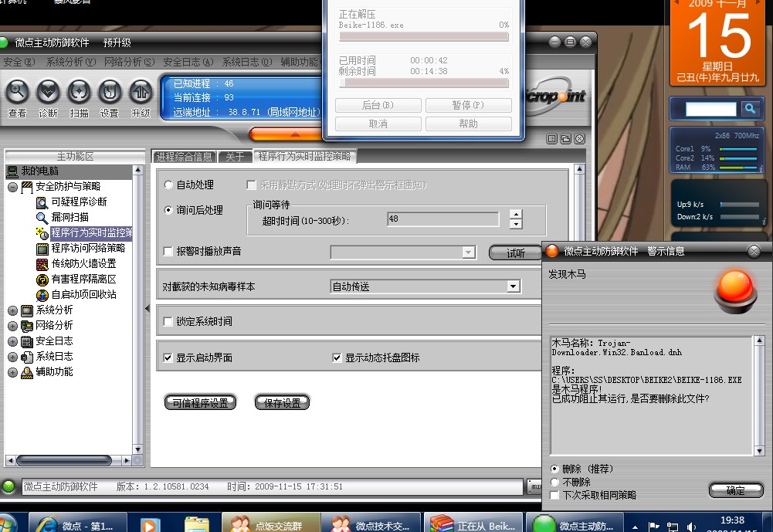Click the 系统分析 tree node icon

coord(27,310)
